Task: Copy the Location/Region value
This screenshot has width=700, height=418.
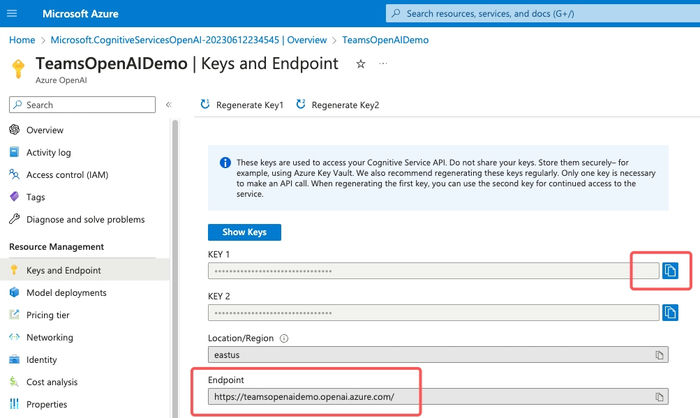Action: 659,355
